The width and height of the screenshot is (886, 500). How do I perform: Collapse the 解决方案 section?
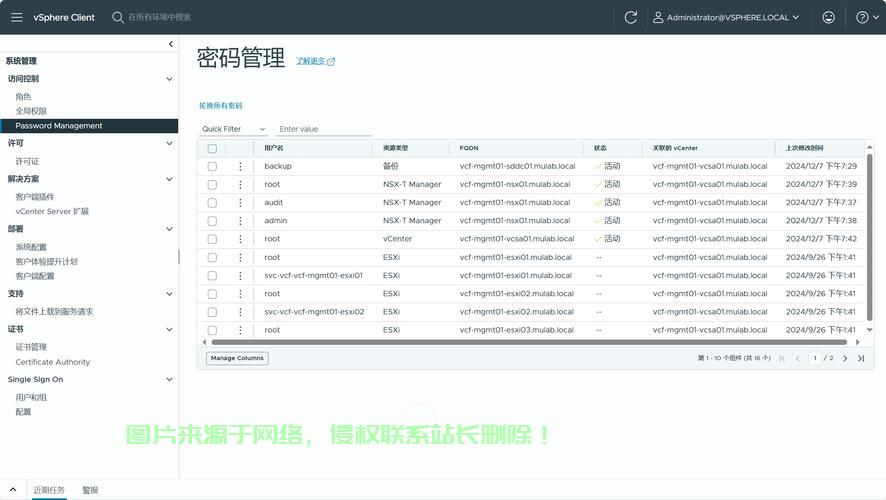click(169, 179)
